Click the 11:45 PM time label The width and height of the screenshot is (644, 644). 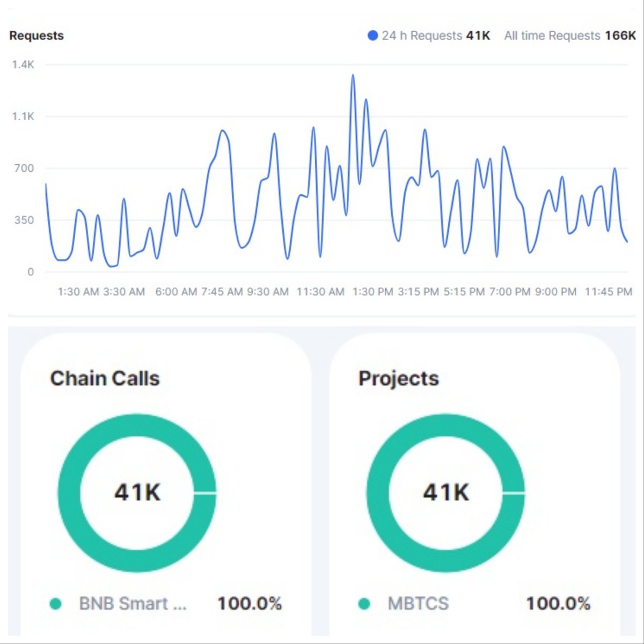pos(609,291)
